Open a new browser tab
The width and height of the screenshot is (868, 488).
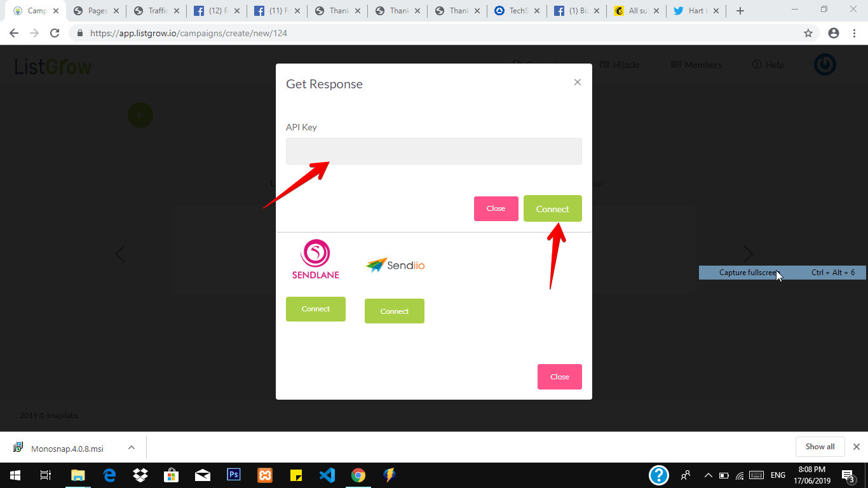pyautogui.click(x=740, y=11)
